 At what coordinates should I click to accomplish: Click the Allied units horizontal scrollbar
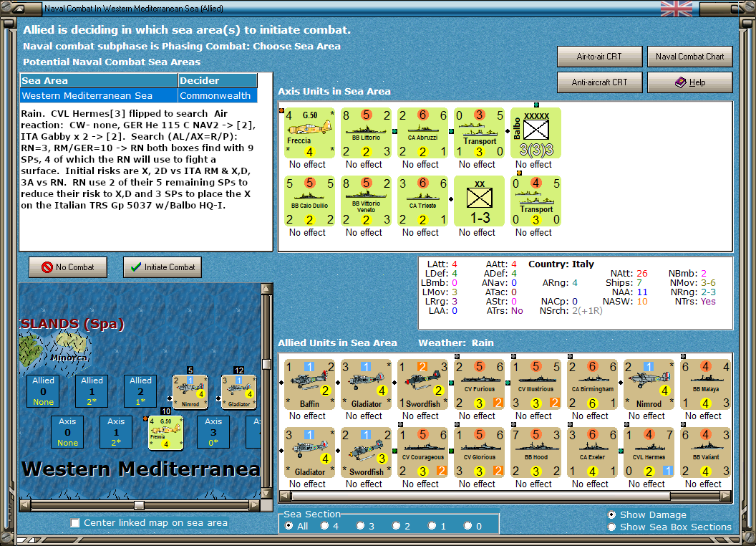pos(505,496)
